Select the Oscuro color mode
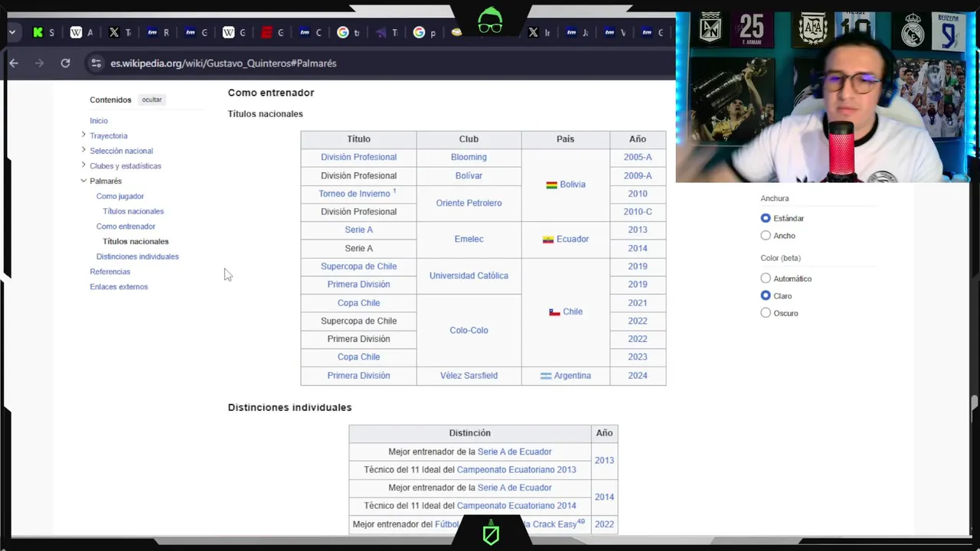The height and width of the screenshot is (551, 980). tap(766, 313)
